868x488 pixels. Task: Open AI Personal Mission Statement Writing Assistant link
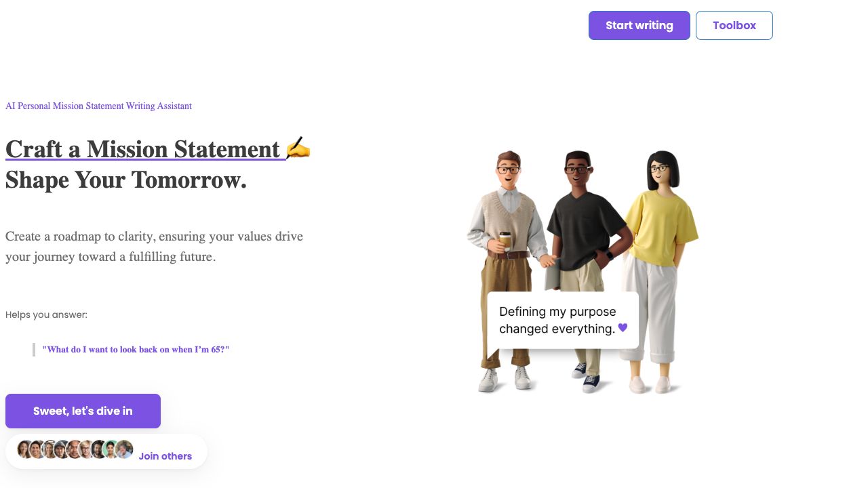(x=98, y=106)
